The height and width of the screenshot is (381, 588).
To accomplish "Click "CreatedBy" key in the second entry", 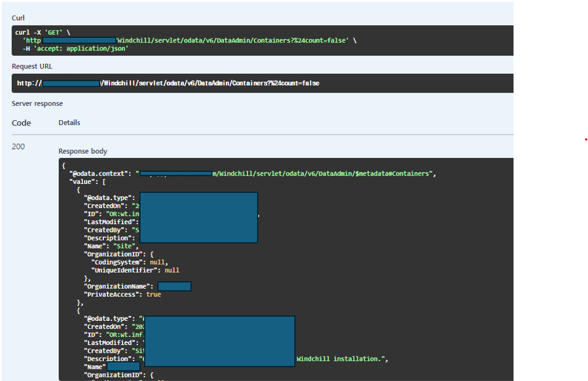I will coord(106,350).
